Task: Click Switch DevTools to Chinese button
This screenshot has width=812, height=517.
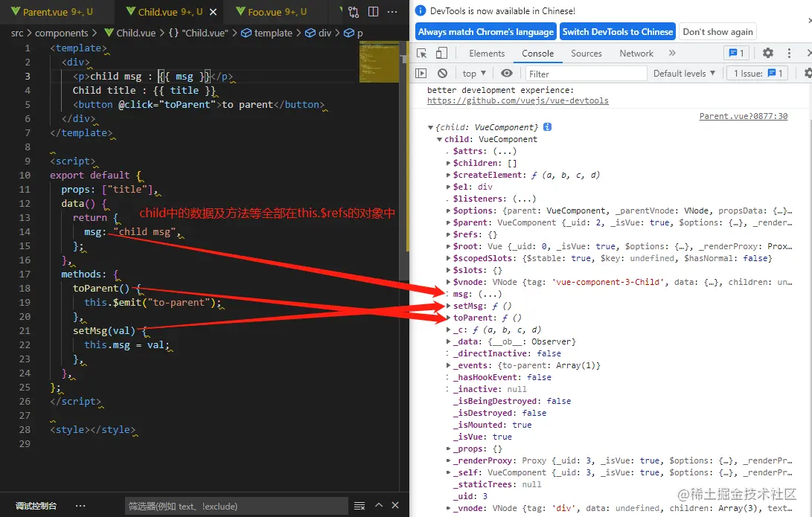Action: tap(617, 31)
